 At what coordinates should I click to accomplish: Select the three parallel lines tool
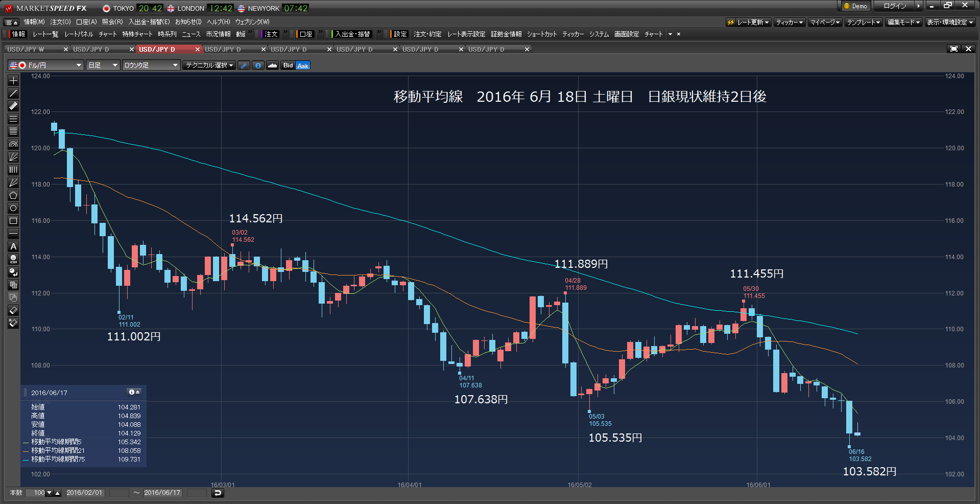point(13,119)
